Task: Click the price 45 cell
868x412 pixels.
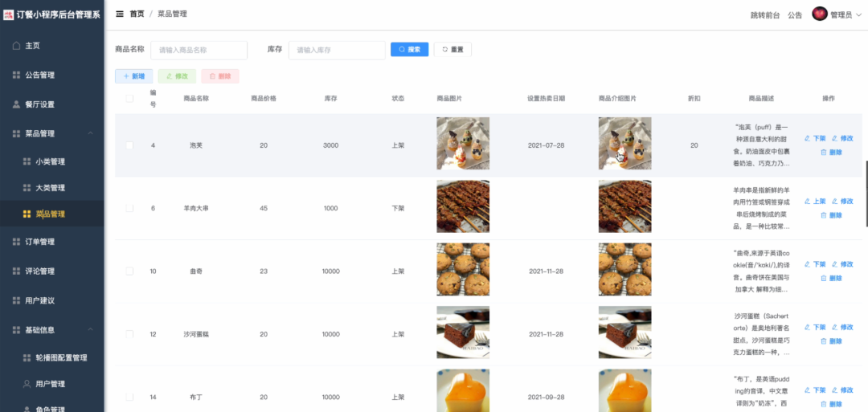Action: point(264,209)
